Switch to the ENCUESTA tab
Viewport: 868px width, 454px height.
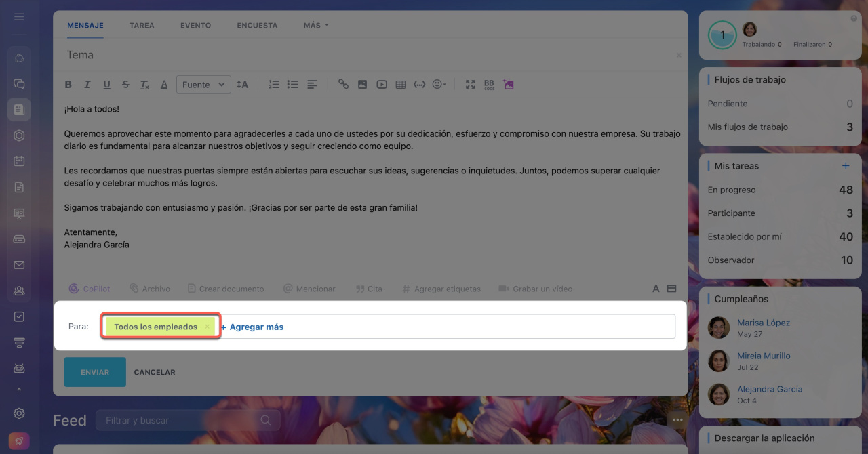coord(257,26)
